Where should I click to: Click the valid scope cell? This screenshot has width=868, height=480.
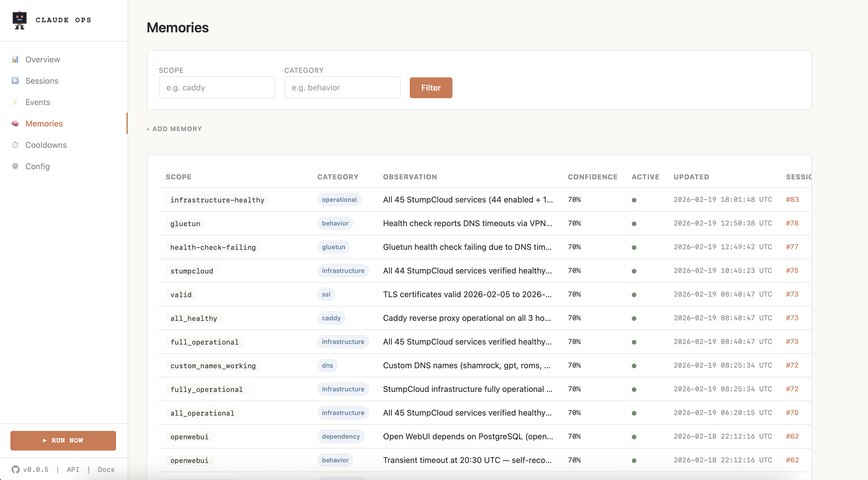coord(180,295)
